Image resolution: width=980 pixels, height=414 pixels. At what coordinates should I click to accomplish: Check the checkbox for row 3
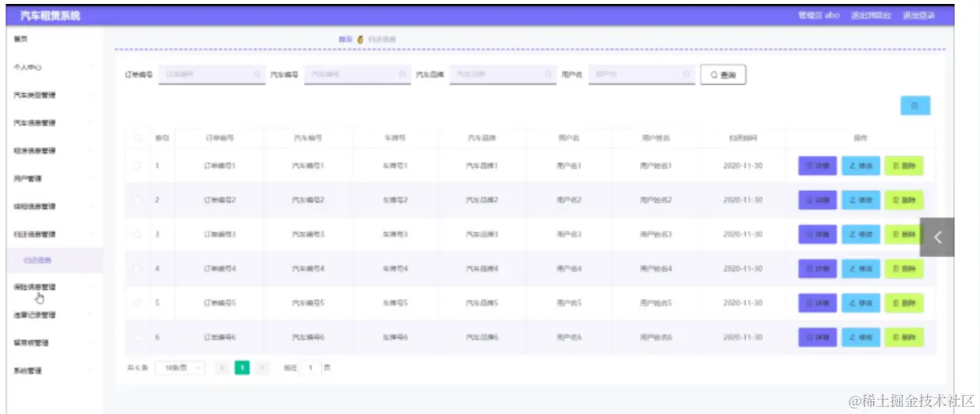138,234
